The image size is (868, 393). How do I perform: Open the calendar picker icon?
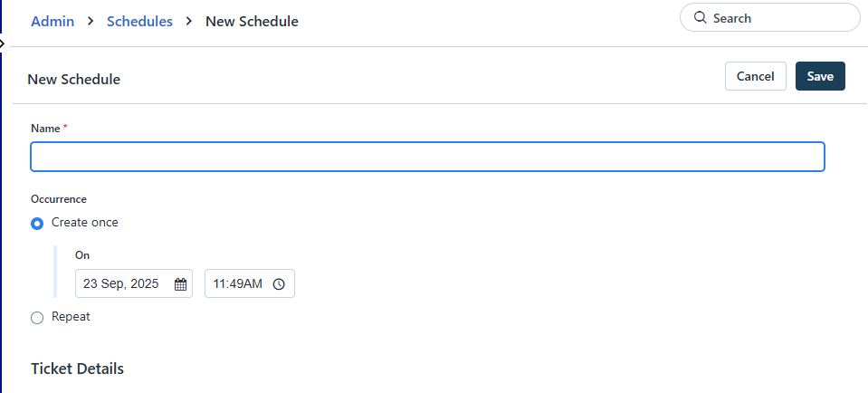180,284
